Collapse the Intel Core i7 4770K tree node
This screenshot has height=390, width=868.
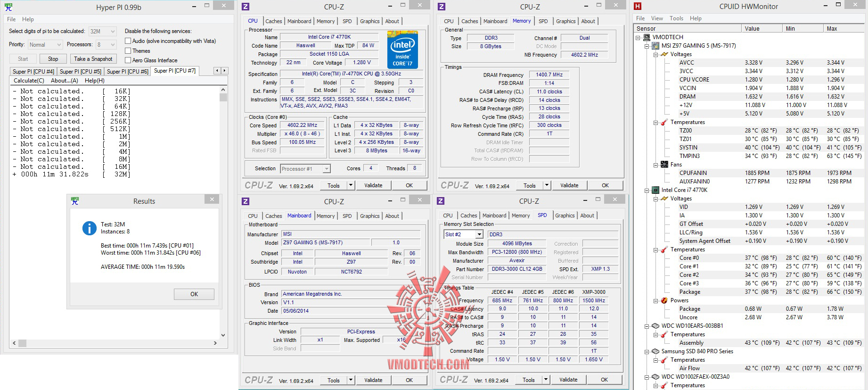[647, 190]
